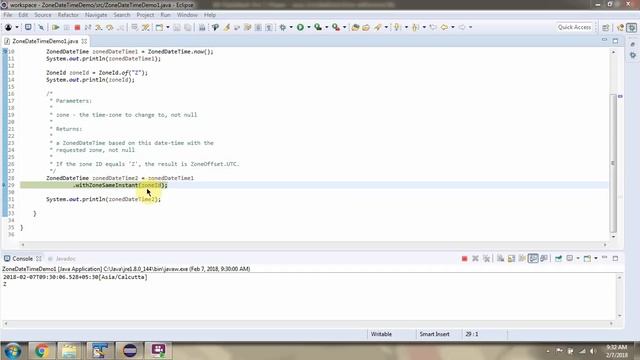Open the Refactor menu
640x360 pixels.
click(68, 15)
